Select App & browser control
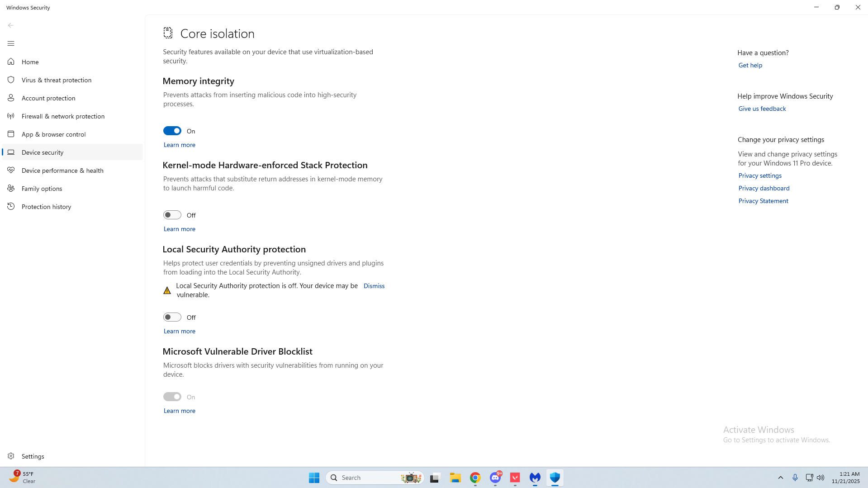 point(72,134)
